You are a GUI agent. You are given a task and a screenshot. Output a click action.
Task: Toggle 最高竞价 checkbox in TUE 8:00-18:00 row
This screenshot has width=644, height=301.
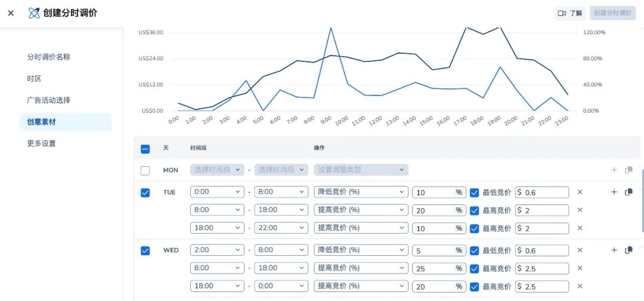pyautogui.click(x=475, y=210)
